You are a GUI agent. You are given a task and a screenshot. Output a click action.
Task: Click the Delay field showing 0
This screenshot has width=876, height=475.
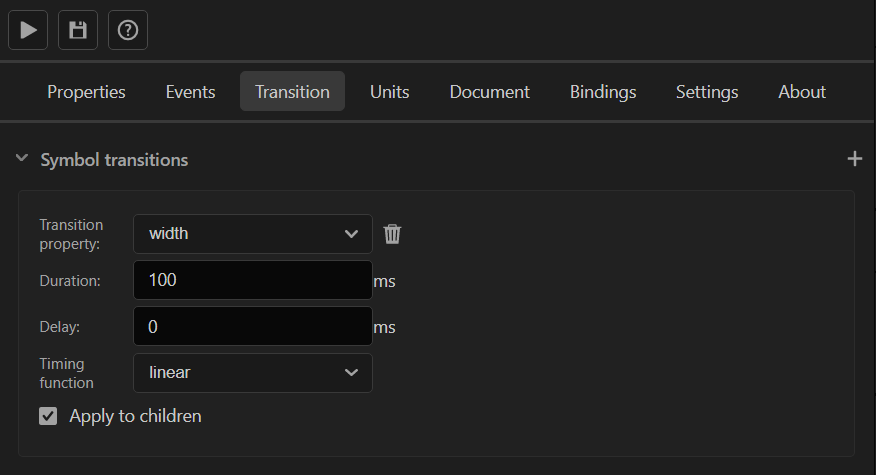253,326
